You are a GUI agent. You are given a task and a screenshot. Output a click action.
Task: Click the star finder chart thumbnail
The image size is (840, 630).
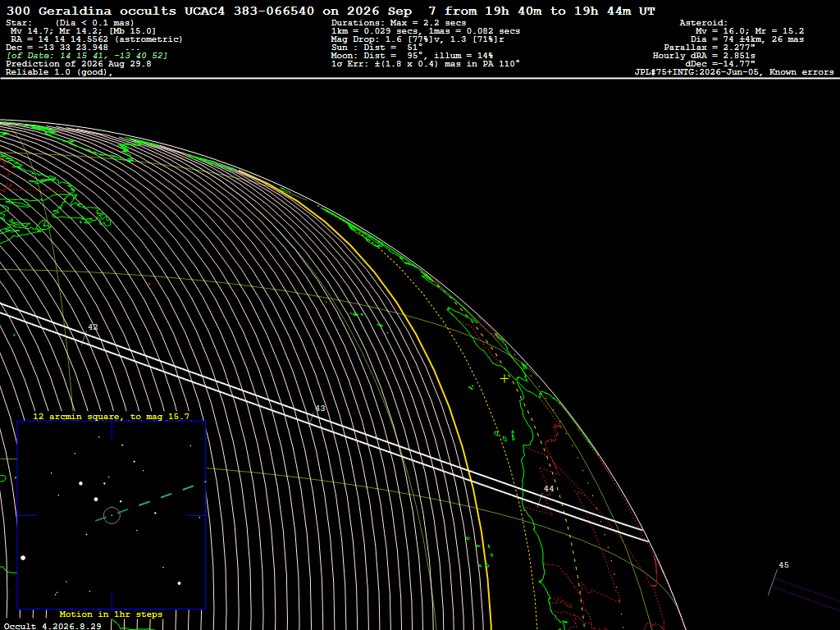[x=112, y=515]
